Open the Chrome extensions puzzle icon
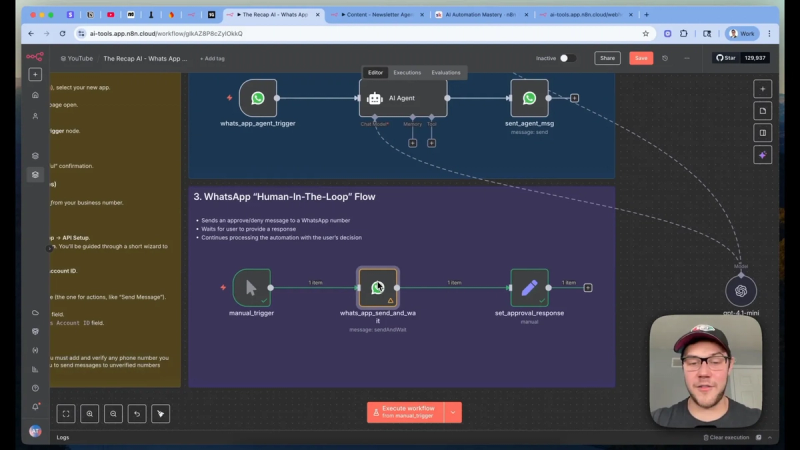This screenshot has height=450, width=800. coord(684,34)
